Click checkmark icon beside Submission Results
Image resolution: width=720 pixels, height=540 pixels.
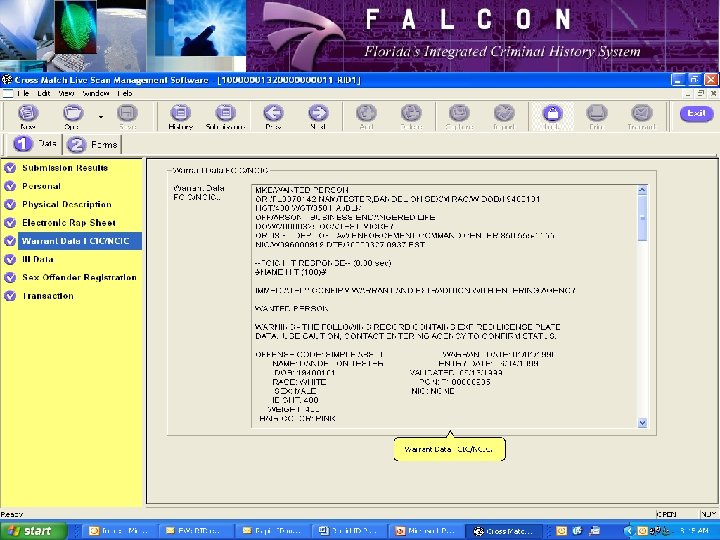click(10, 168)
